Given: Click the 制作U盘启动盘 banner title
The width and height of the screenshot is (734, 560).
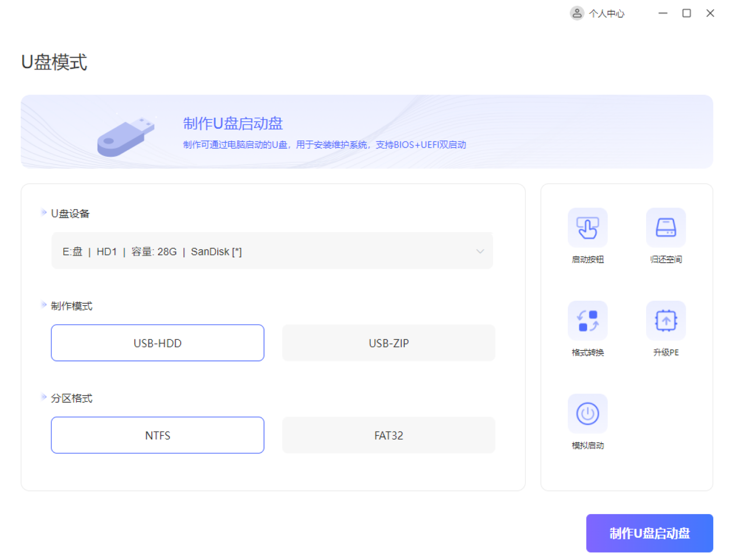Looking at the screenshot, I should tap(233, 124).
